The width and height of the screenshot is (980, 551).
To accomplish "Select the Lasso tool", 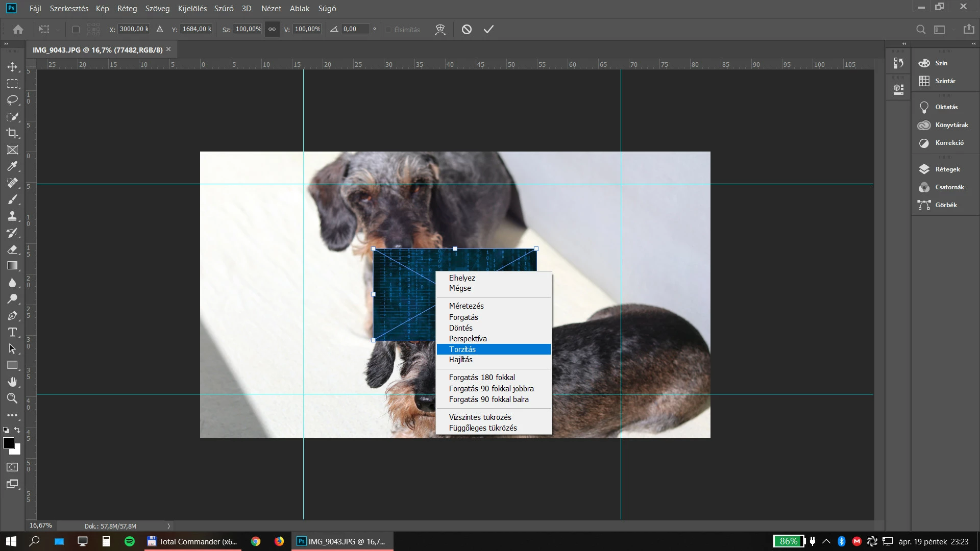I will coord(12,100).
